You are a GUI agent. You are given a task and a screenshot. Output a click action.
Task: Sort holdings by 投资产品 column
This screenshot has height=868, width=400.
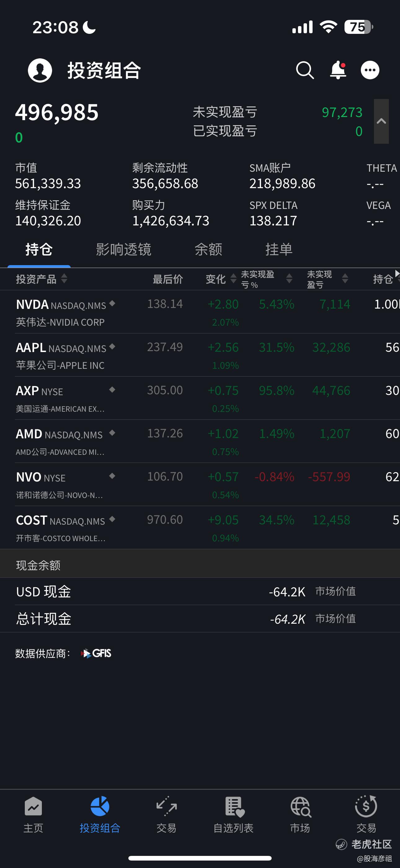click(x=42, y=279)
